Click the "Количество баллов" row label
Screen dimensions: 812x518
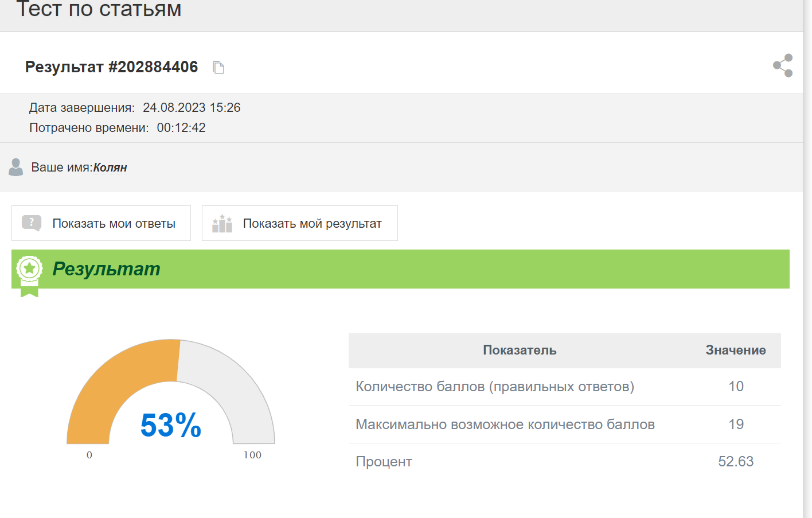click(x=494, y=387)
